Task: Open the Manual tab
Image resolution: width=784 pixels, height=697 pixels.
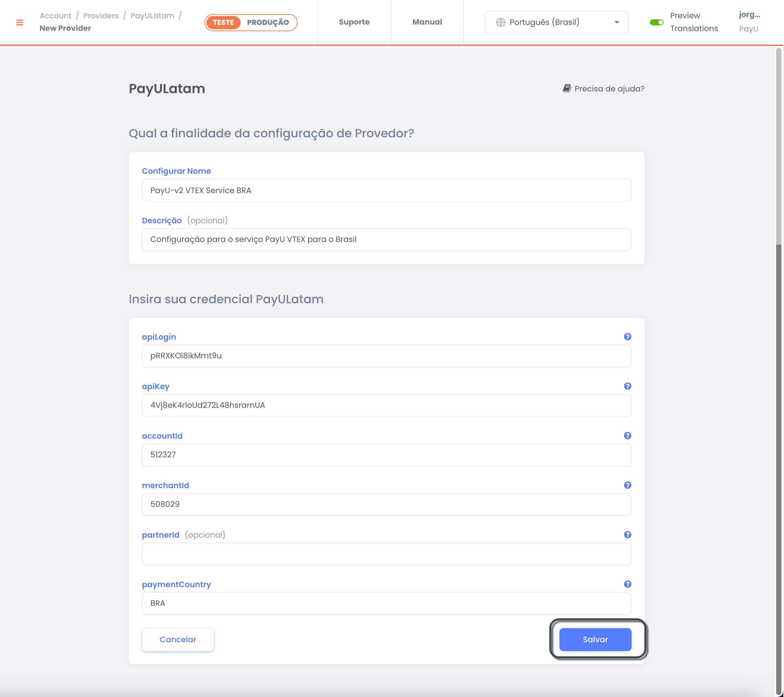Action: click(x=427, y=22)
